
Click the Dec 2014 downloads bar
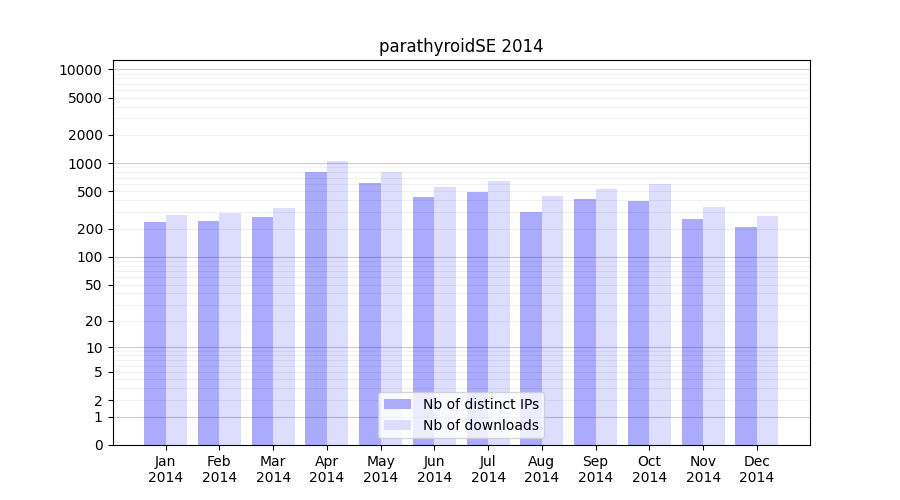767,330
